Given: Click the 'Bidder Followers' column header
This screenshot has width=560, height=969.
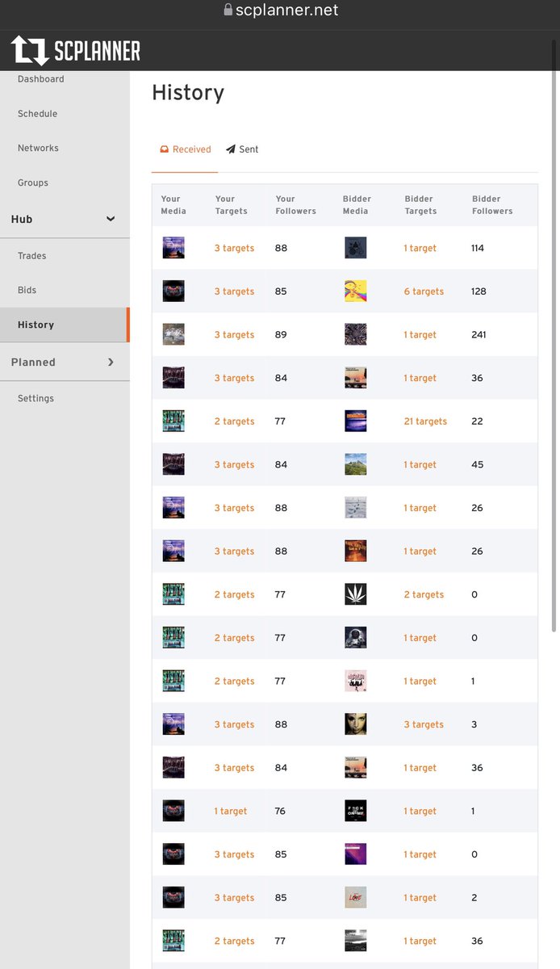Looking at the screenshot, I should [492, 205].
